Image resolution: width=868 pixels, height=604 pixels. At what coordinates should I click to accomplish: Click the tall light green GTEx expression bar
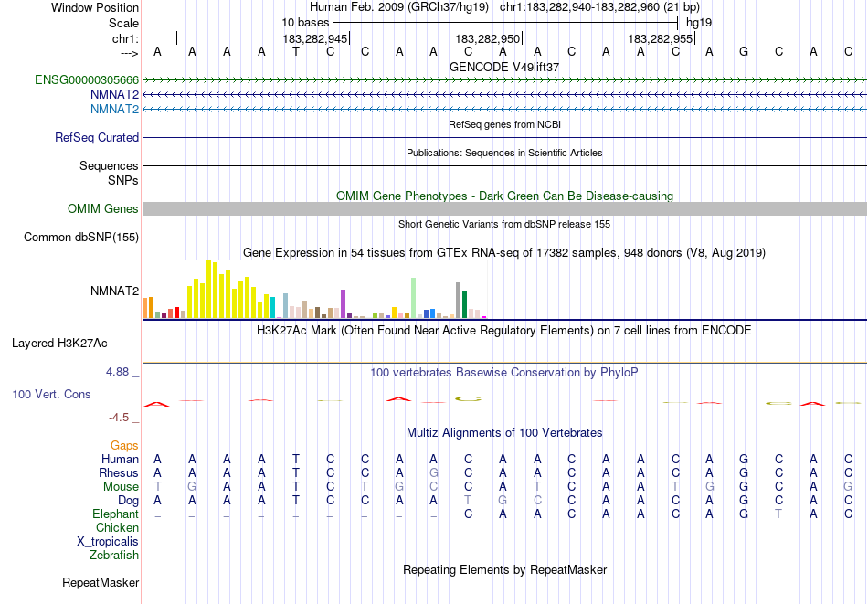[x=414, y=299]
